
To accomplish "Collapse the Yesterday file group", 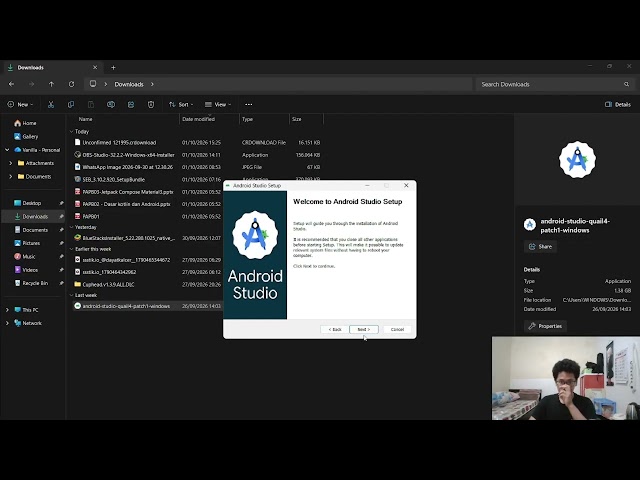I will (x=71, y=227).
